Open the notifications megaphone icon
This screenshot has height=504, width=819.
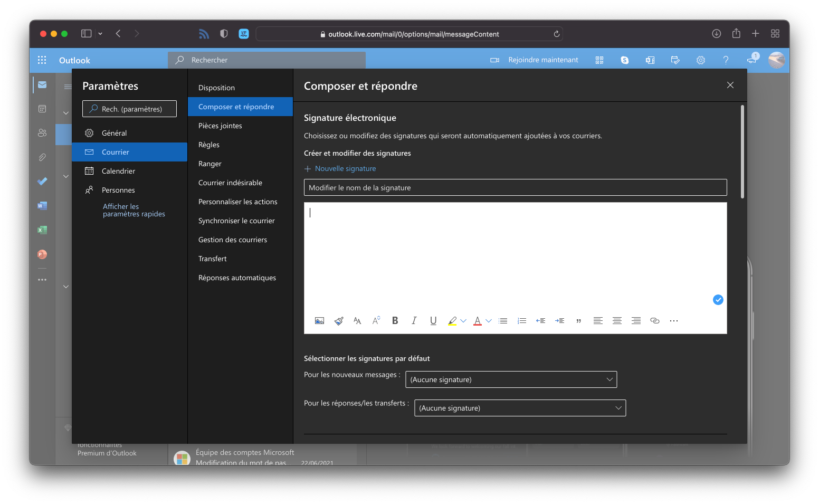pos(752,60)
